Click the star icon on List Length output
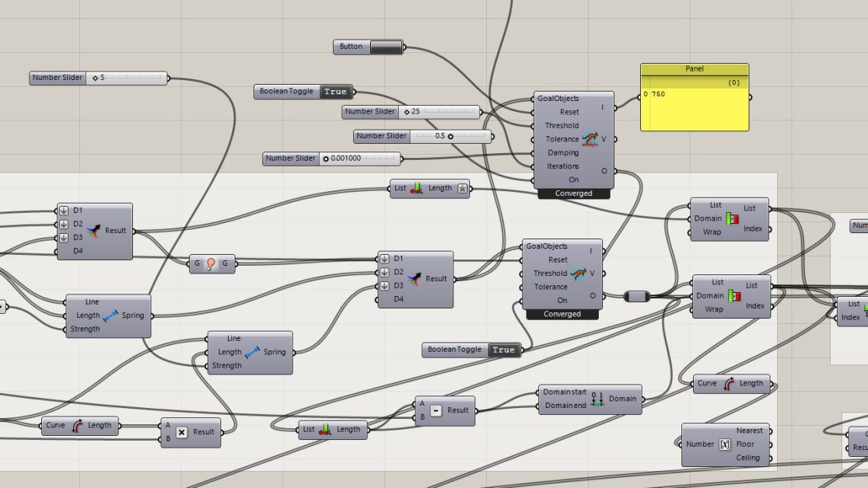 (462, 188)
